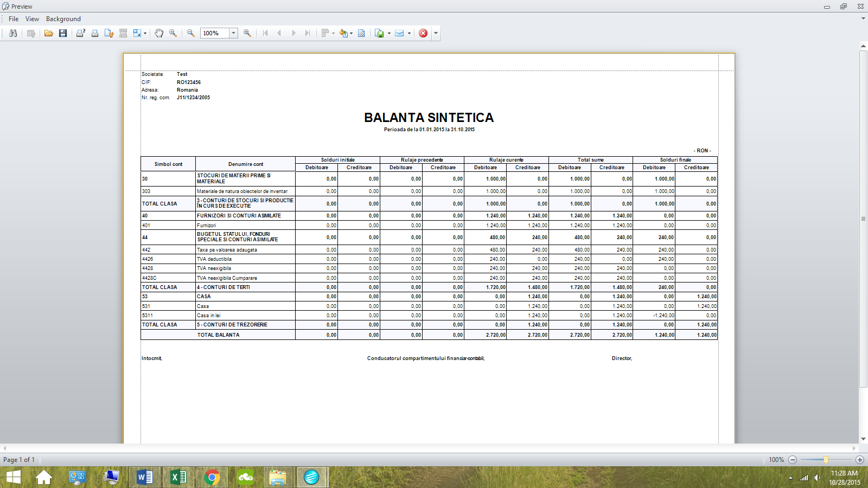The height and width of the screenshot is (488, 868).
Task: Click the 'Page 1 of 1' status text
Action: 19,460
